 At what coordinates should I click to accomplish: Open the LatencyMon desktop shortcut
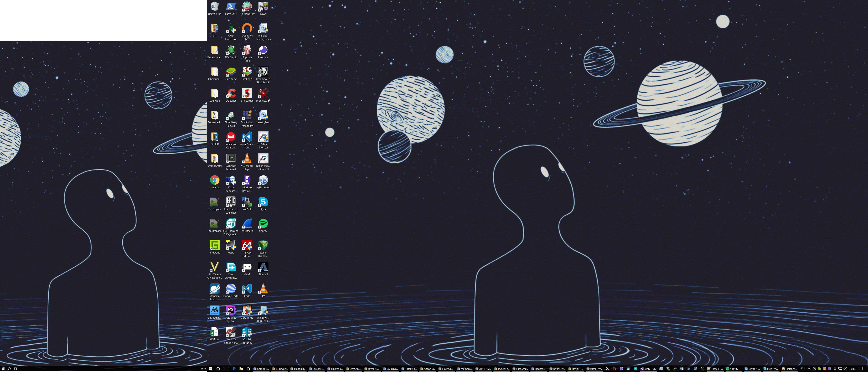[263, 117]
